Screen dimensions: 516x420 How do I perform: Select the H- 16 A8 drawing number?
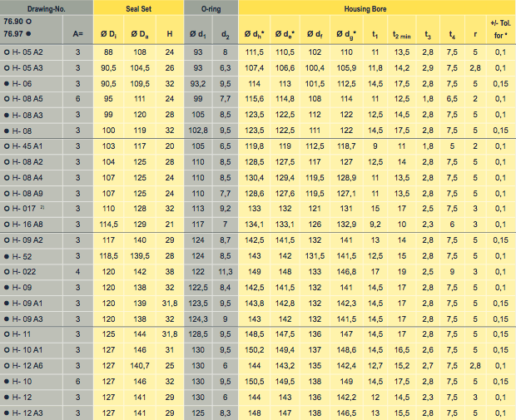click(32, 225)
